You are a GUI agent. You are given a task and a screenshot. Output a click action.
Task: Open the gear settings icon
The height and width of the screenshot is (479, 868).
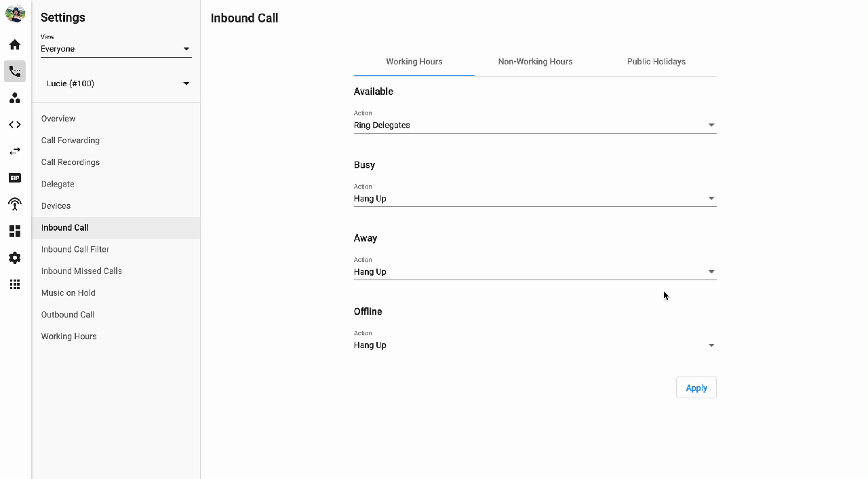(x=15, y=258)
